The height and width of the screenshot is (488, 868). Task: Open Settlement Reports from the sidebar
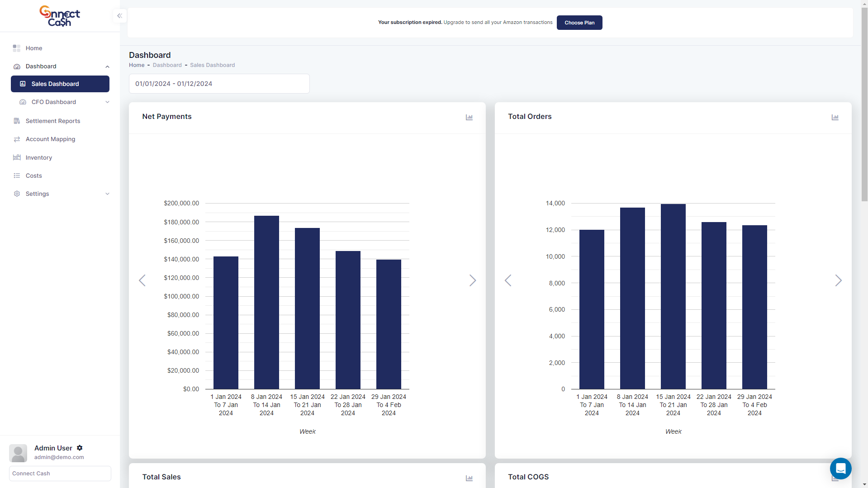52,121
